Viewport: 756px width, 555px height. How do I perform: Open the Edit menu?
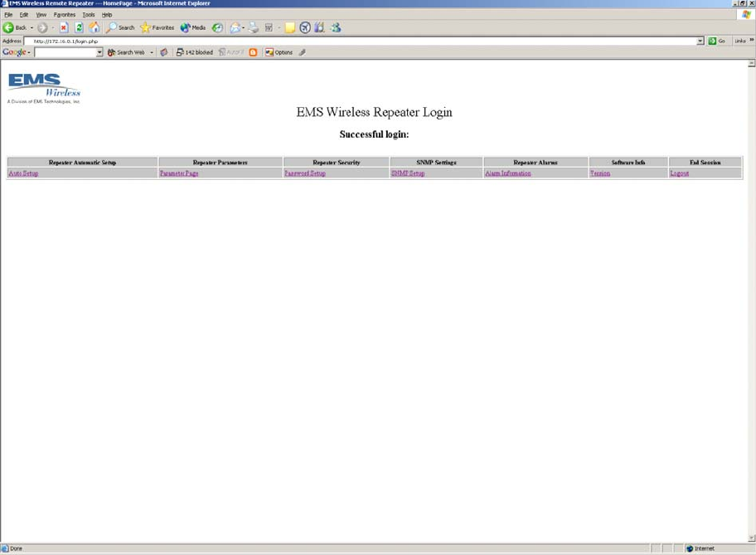point(23,15)
